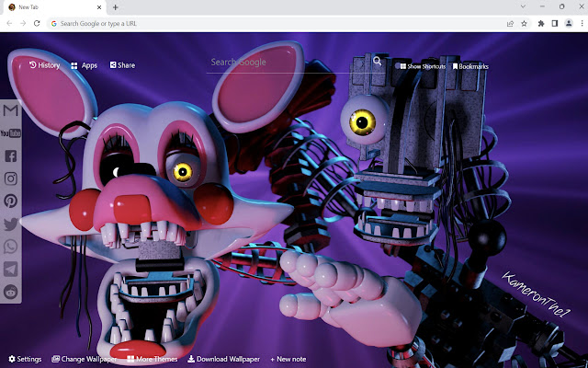Click the browser forward arrow
This screenshot has height=368, width=588.
[23, 23]
